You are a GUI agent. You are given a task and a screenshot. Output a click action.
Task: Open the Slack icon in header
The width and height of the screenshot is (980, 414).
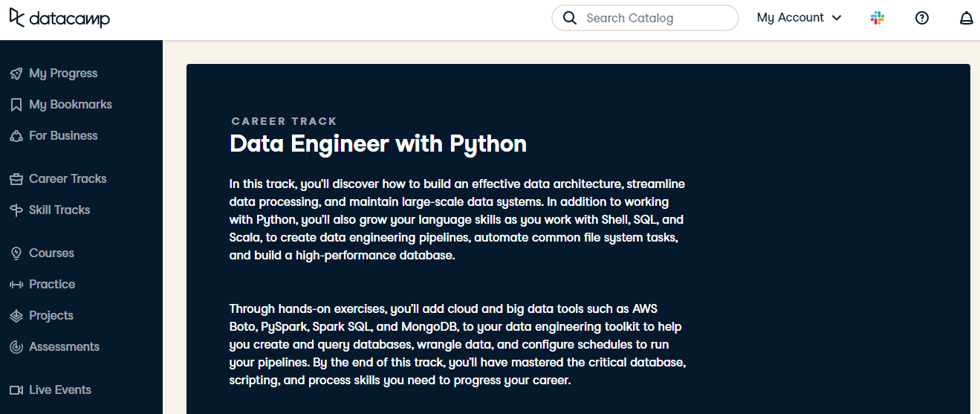[877, 18]
